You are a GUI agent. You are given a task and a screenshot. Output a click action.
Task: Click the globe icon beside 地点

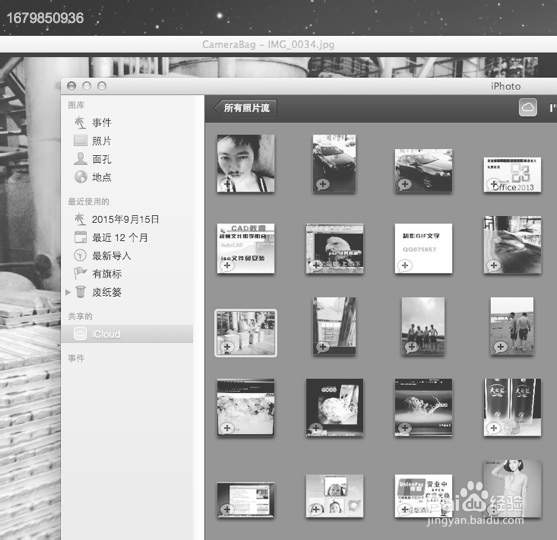81,177
